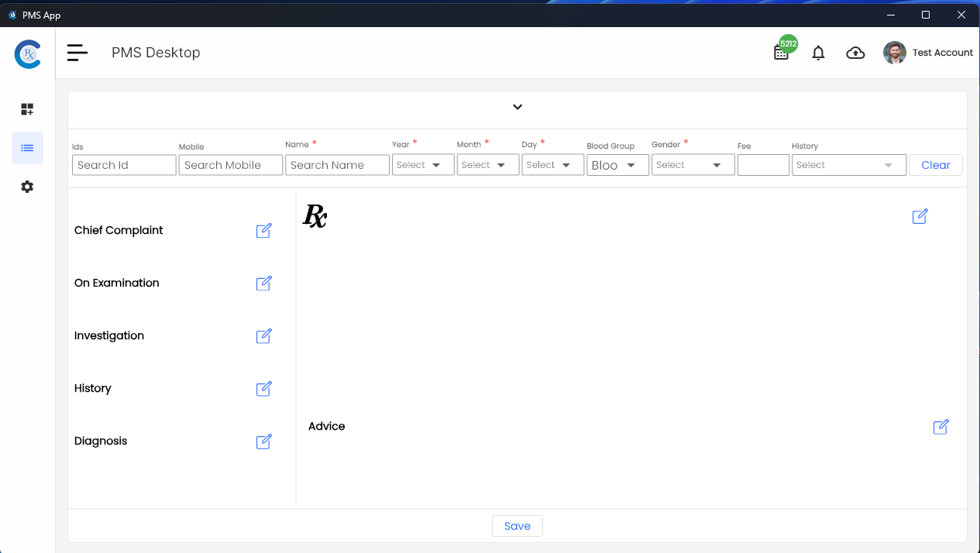Open the dashboard add icon in sidebar
The image size is (980, 553).
(27, 109)
